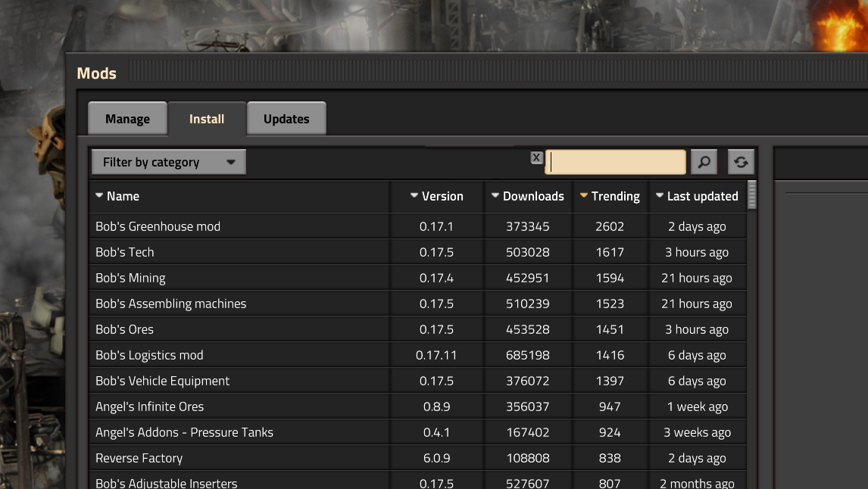Select the Reverse Factory mod entry

[139, 458]
